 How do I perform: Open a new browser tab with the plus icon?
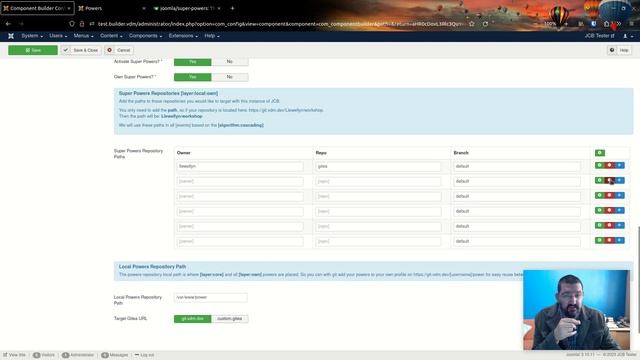[232, 8]
